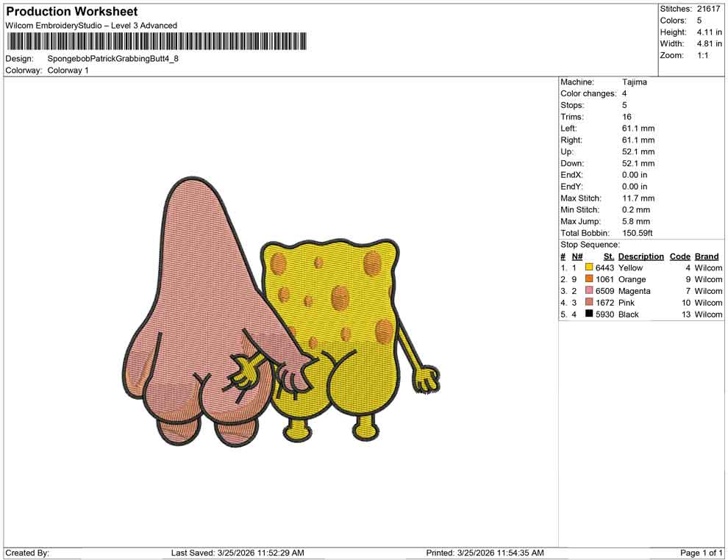Click the 'St.' column header
Viewport: 728px width, 560px height.
tap(609, 256)
